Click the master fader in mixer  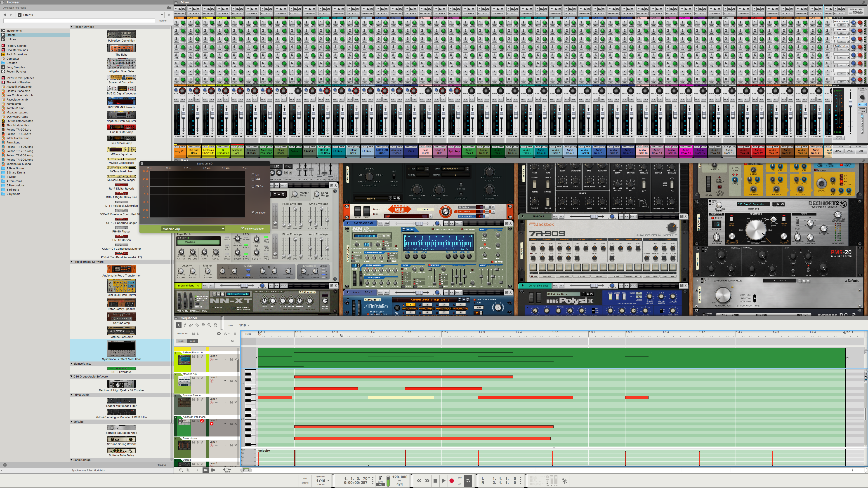click(x=850, y=103)
